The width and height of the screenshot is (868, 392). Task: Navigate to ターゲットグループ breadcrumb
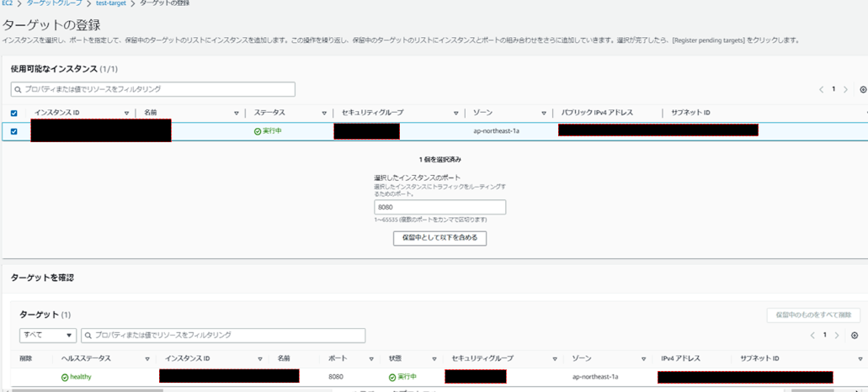[53, 4]
